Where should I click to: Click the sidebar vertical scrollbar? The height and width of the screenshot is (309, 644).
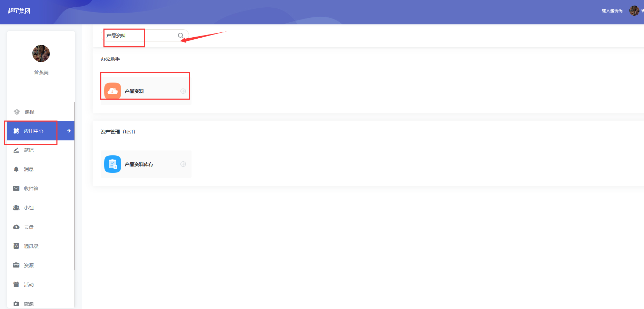pyautogui.click(x=75, y=186)
